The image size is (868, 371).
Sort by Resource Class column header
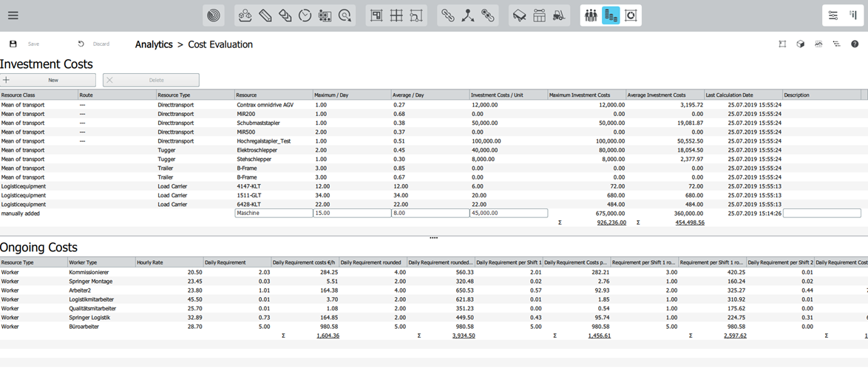coord(38,95)
